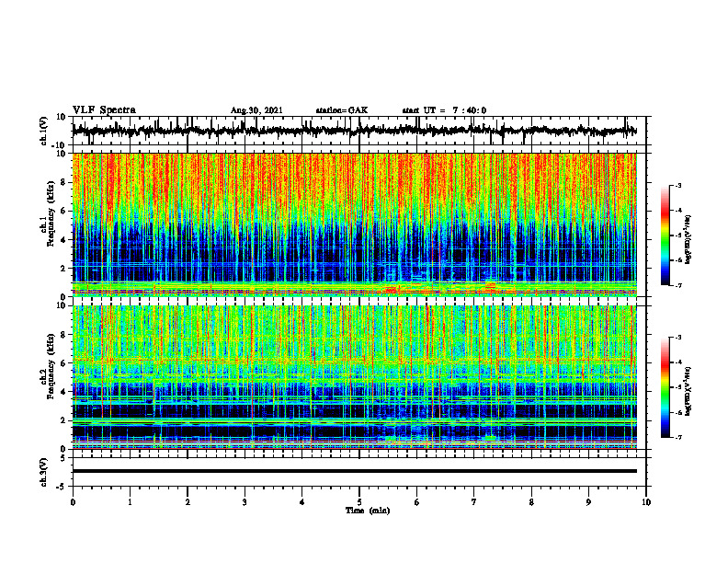The height and width of the screenshot is (563, 728).
Task: Click time axis tick label "4"
Action: (302, 502)
